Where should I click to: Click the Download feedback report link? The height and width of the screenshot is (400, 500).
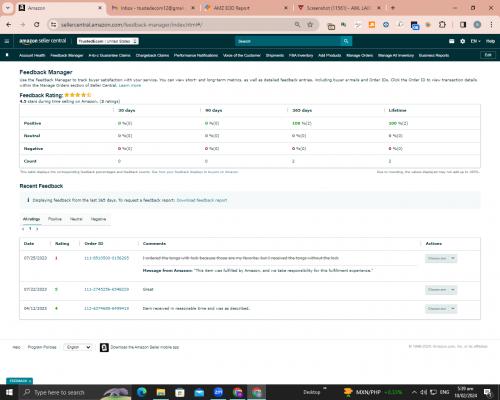202,200
